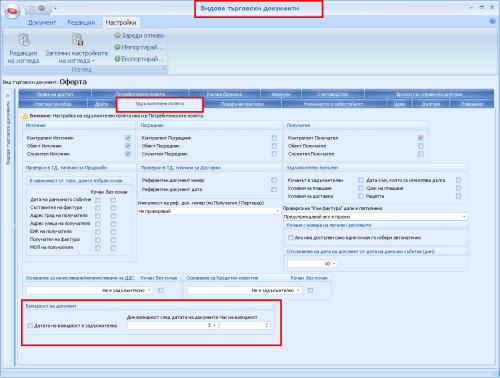Switch to the Други tab
Screen dimensions: 500x378
[101, 104]
